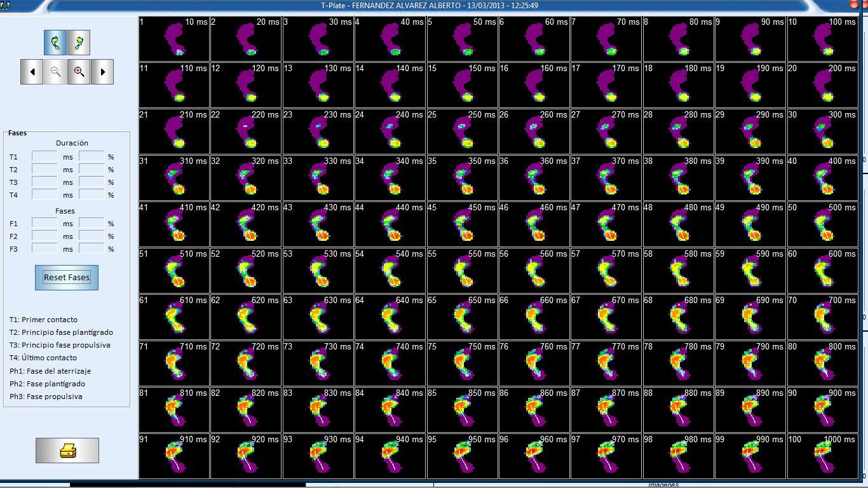The height and width of the screenshot is (488, 868).
Task: Click the zoom out magnifier button
Action: tap(55, 72)
